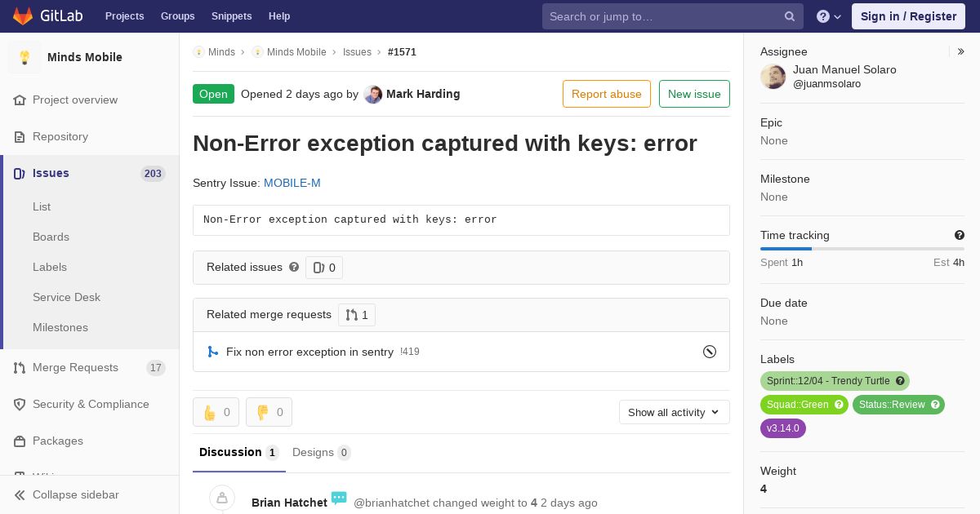
Task: Open Security & Compliance in sidebar
Action: click(x=90, y=404)
